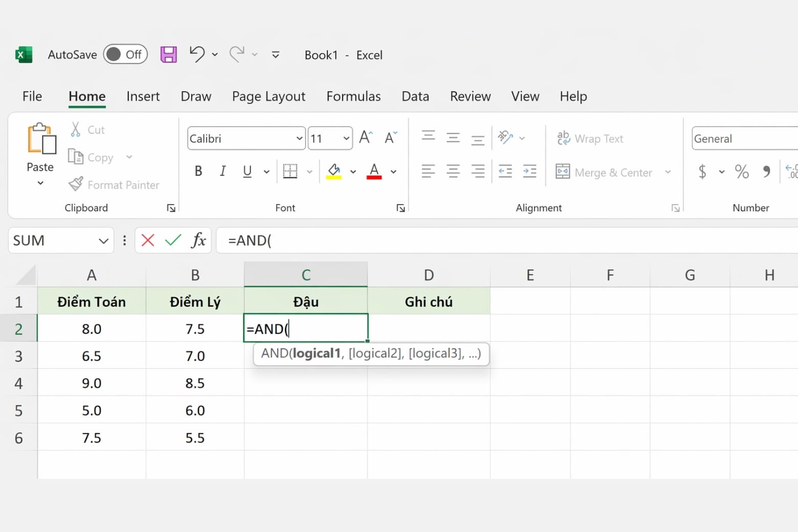Click the Paste clipboard icon
Screen dimensions: 798x532
click(x=41, y=139)
